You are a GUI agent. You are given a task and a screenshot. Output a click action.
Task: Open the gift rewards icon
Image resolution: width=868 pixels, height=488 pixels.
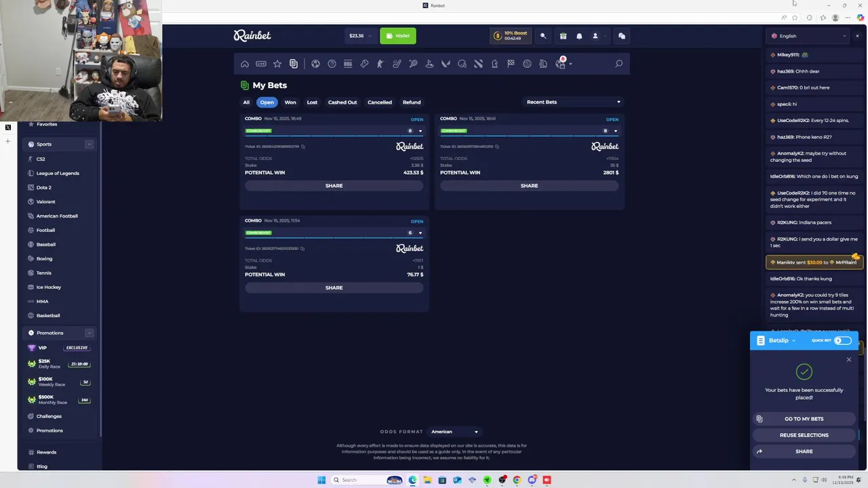(x=563, y=36)
